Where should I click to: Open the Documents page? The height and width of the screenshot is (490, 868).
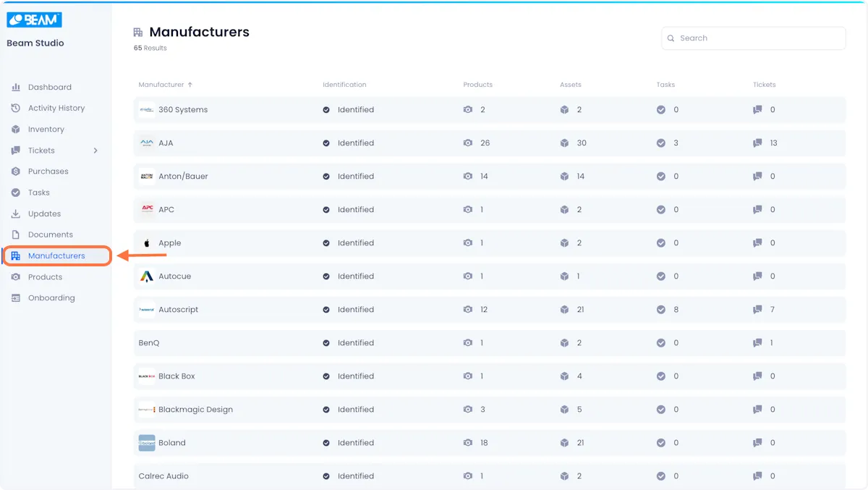(51, 235)
